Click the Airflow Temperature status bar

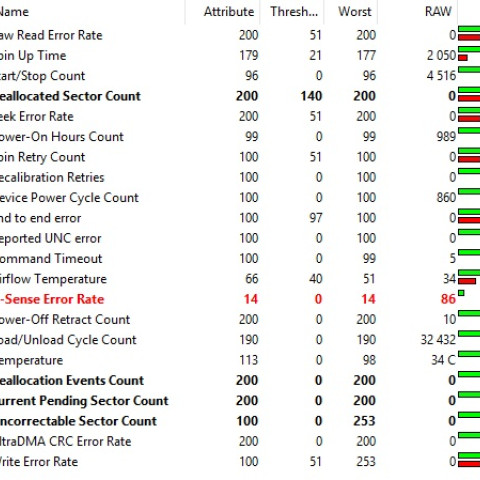coord(469,277)
